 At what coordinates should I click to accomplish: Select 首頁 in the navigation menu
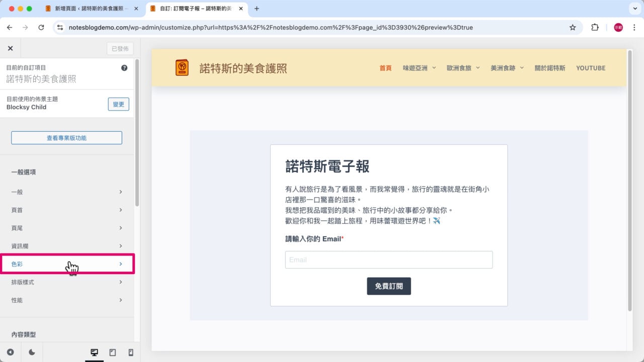pos(385,68)
